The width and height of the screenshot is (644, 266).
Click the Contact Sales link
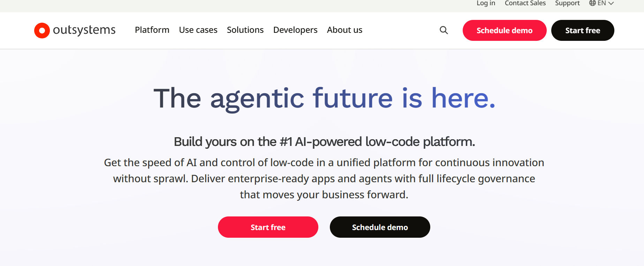pos(525,3)
